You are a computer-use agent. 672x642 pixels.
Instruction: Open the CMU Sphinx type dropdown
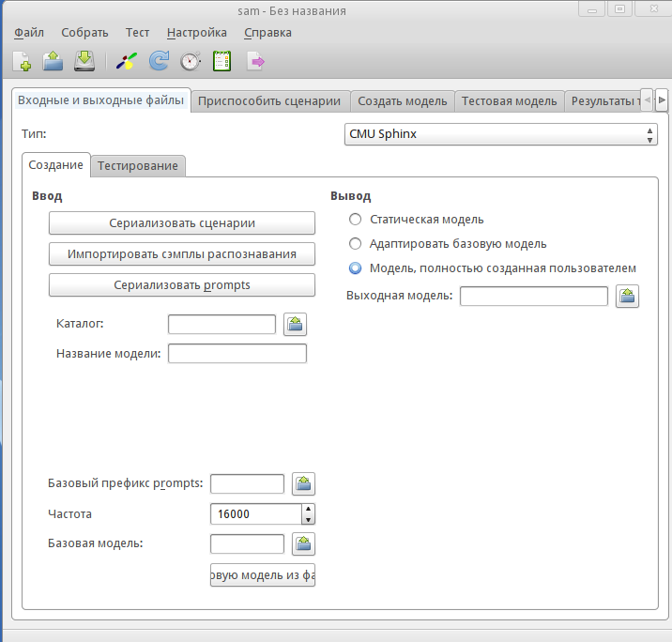click(501, 134)
